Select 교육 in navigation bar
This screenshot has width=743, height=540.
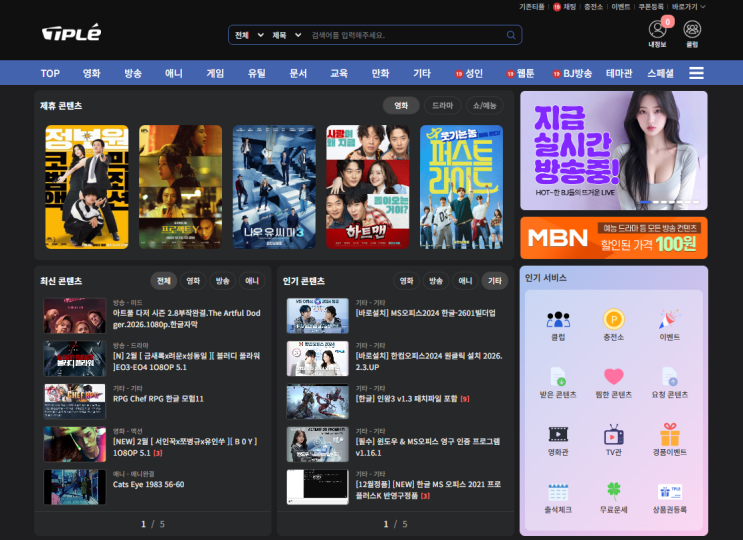(x=339, y=73)
